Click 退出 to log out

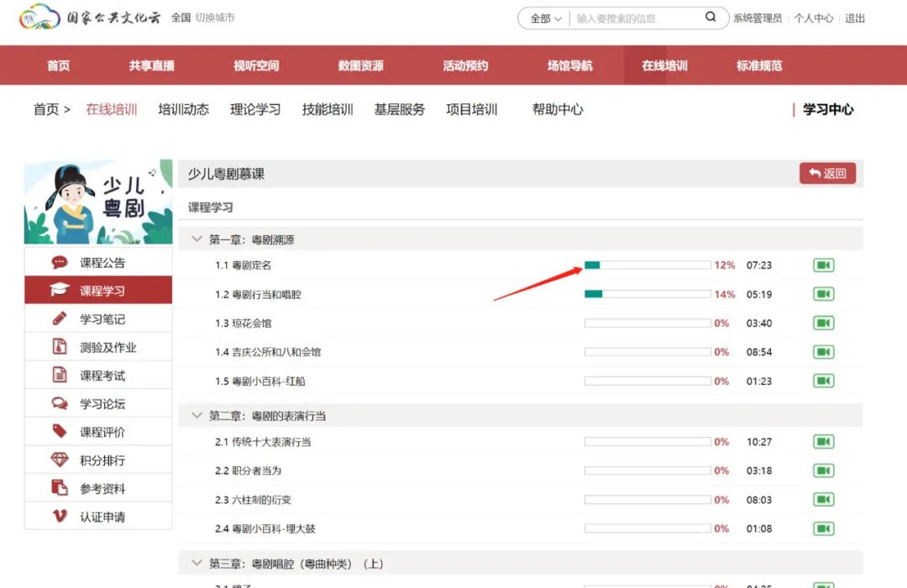[855, 18]
